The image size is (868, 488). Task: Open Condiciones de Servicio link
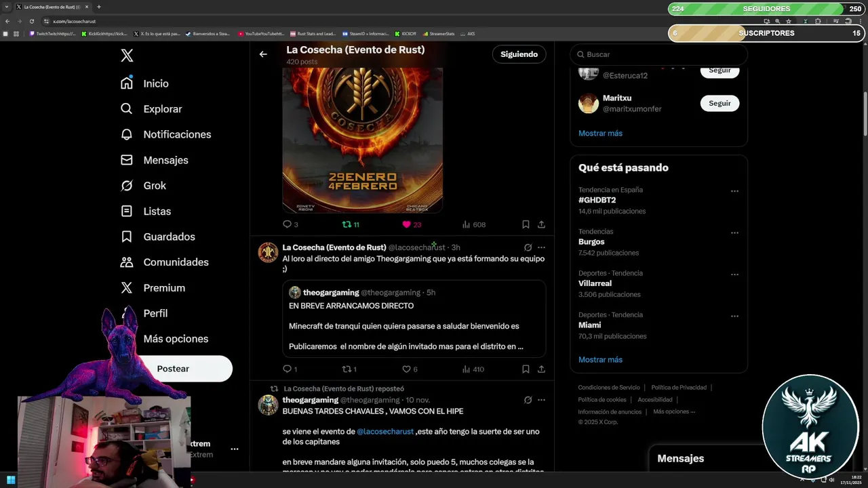click(609, 388)
